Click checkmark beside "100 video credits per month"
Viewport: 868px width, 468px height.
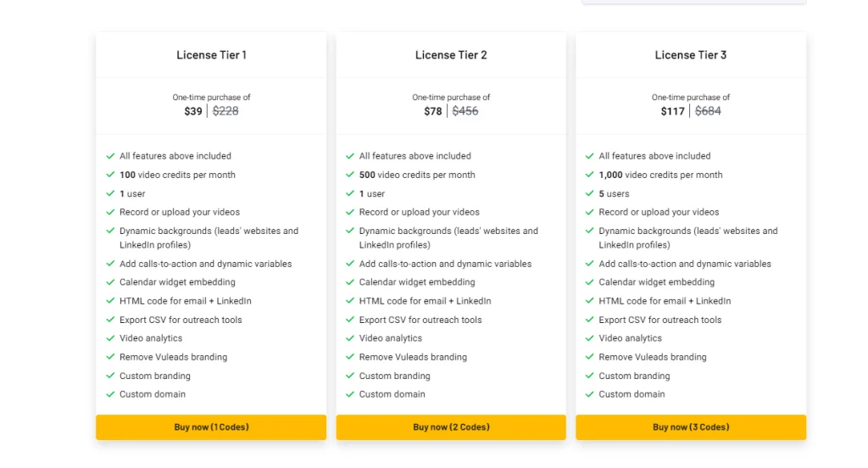[x=110, y=175]
